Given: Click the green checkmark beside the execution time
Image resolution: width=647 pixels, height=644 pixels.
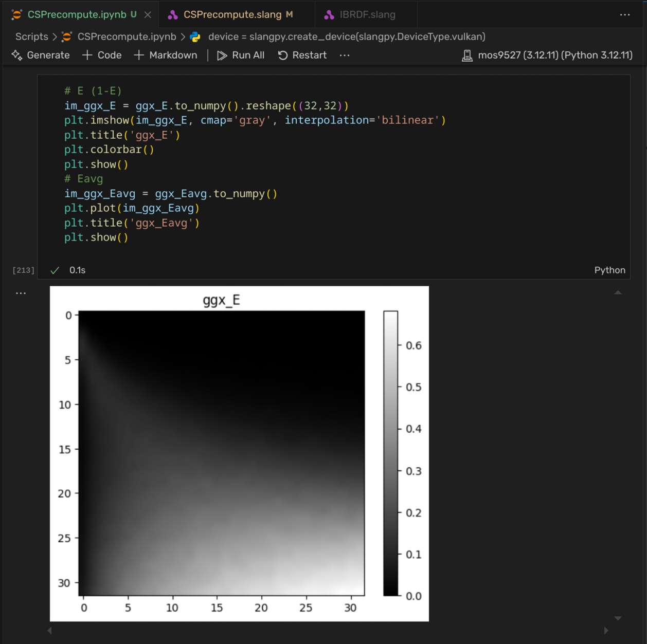Looking at the screenshot, I should tap(53, 269).
